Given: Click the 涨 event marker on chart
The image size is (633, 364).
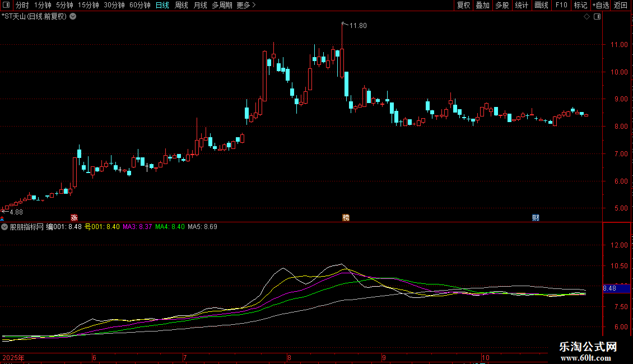Looking at the screenshot, I should click(73, 218).
